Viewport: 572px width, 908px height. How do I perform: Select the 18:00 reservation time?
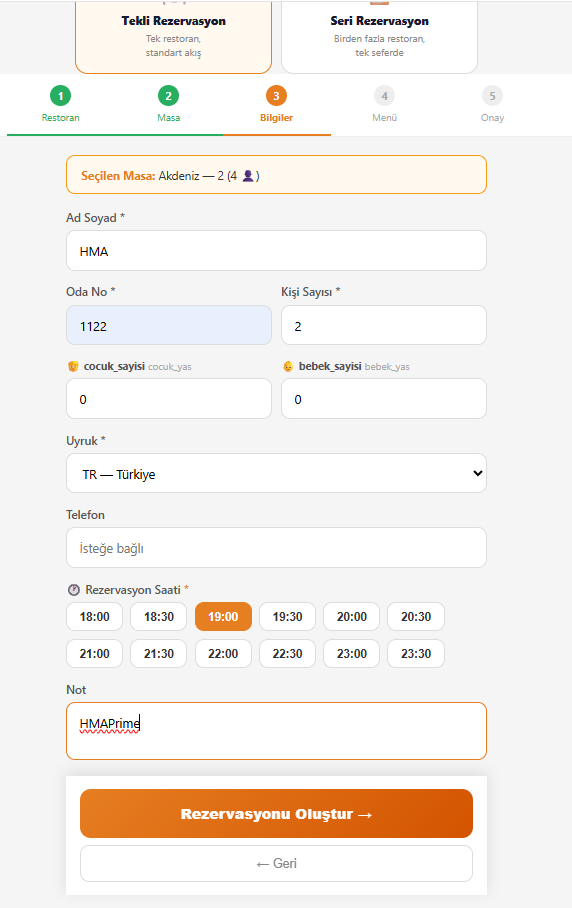[94, 616]
